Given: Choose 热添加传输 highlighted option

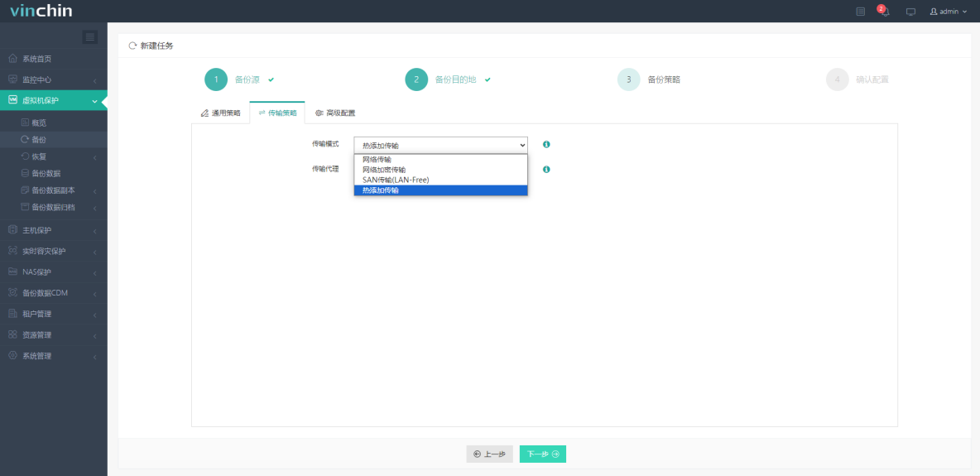Looking at the screenshot, I should (x=440, y=190).
